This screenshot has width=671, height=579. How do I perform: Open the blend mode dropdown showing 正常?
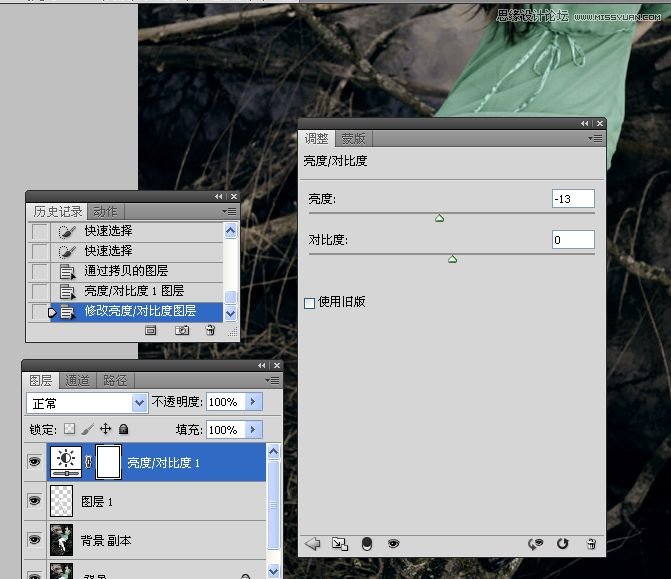87,403
